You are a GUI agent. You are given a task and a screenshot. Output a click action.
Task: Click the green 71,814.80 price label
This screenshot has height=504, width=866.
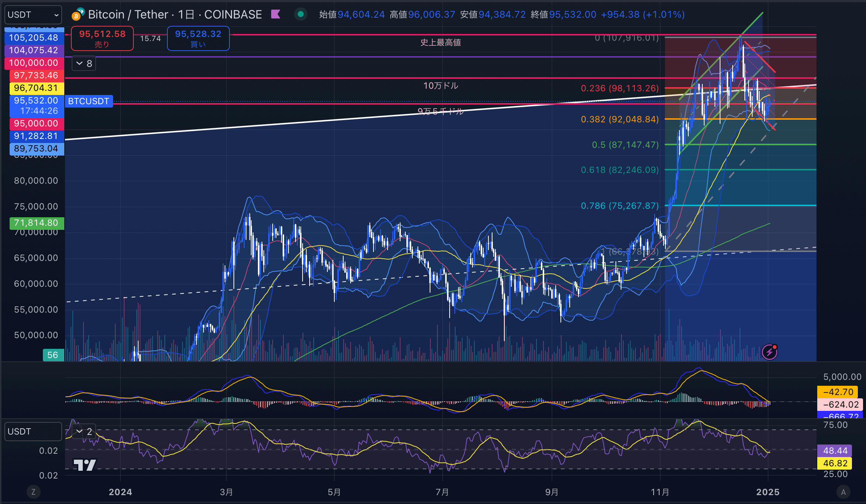36,223
